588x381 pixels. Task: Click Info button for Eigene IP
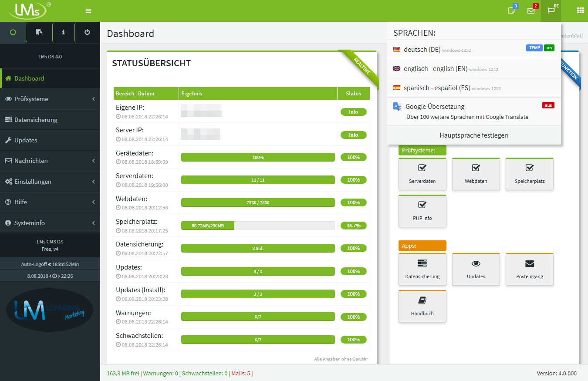click(x=354, y=112)
